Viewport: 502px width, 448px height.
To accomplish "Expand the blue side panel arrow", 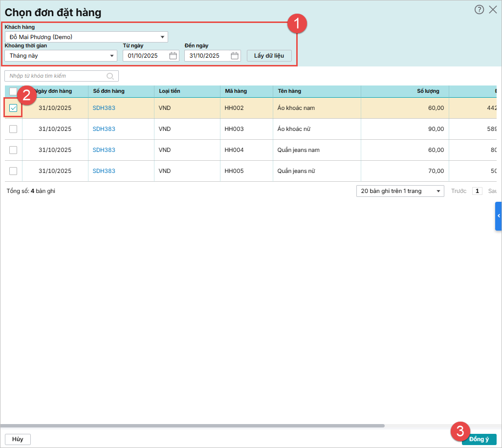I will (498, 216).
